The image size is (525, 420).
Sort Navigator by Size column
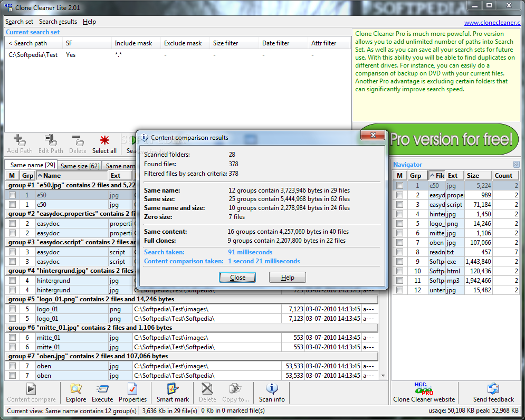(x=478, y=176)
